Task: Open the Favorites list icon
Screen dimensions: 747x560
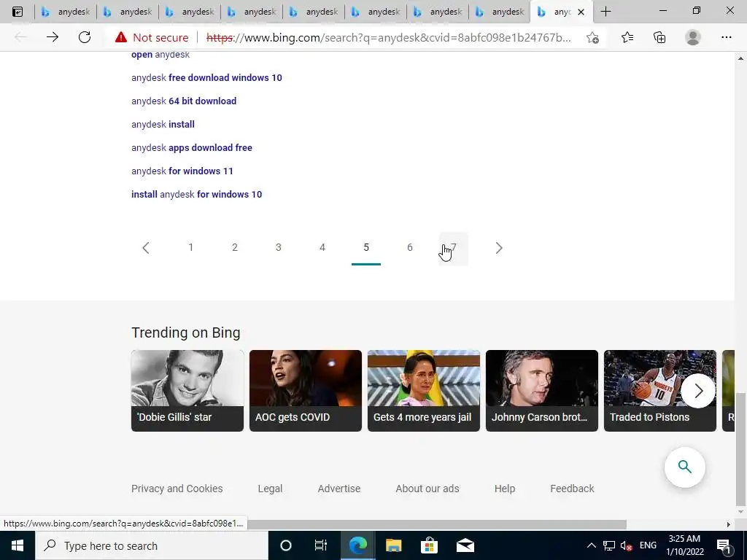Action: tap(627, 37)
